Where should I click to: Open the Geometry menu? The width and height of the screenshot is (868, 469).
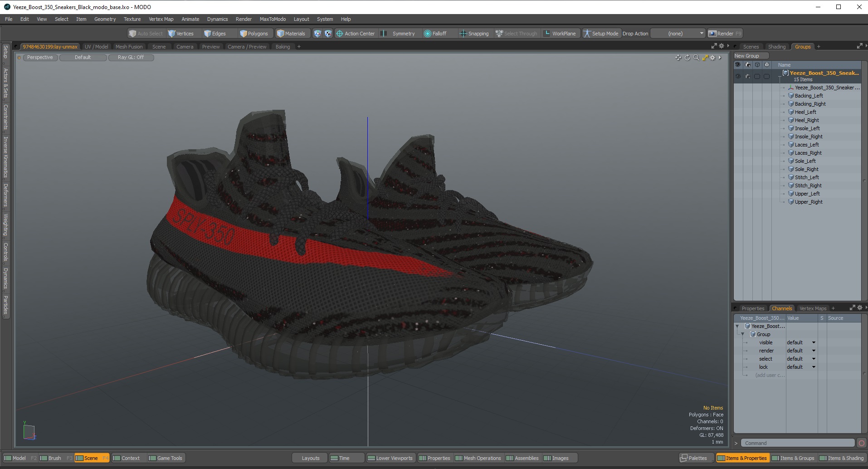[x=105, y=19]
